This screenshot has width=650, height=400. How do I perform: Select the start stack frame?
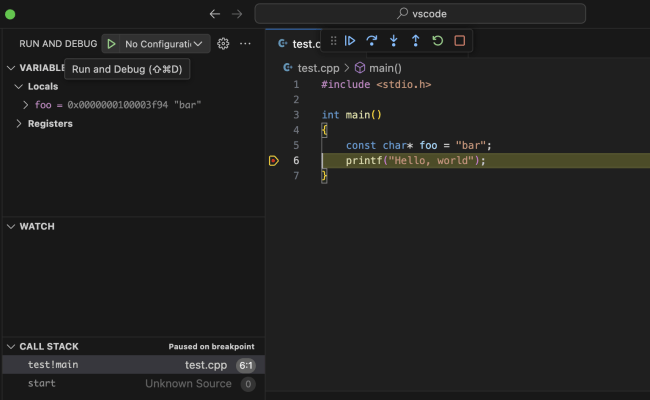133,383
